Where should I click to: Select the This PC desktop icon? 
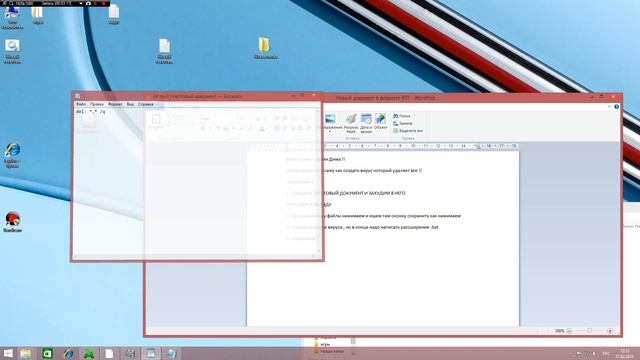(12, 17)
